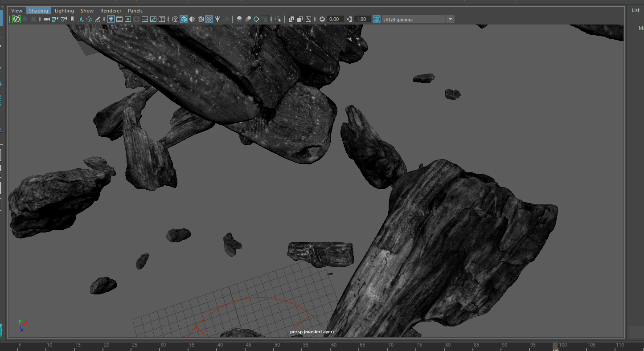Click the Isolate Select icon

pyautogui.click(x=279, y=19)
